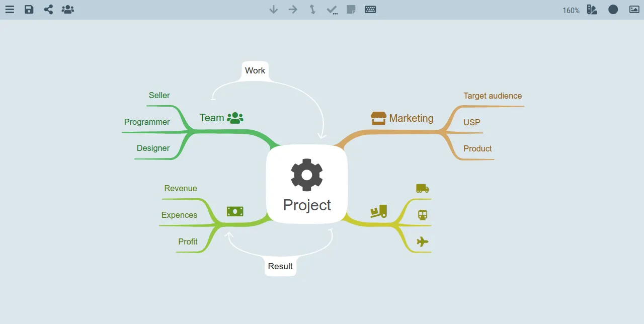Image resolution: width=644 pixels, height=324 pixels.
Task: Click the keyboard shortcuts icon
Action: 370,9
